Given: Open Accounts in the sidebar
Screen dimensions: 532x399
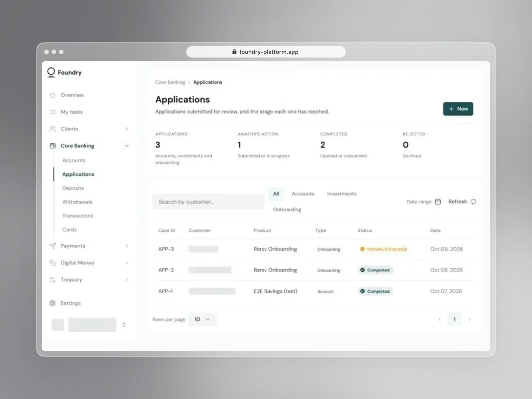Looking at the screenshot, I should [74, 160].
